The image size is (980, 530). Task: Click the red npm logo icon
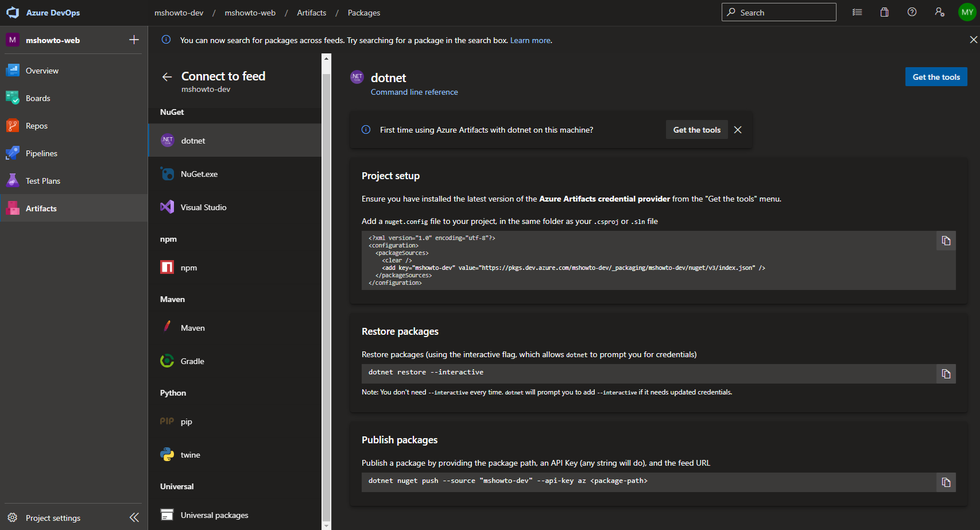click(x=167, y=268)
